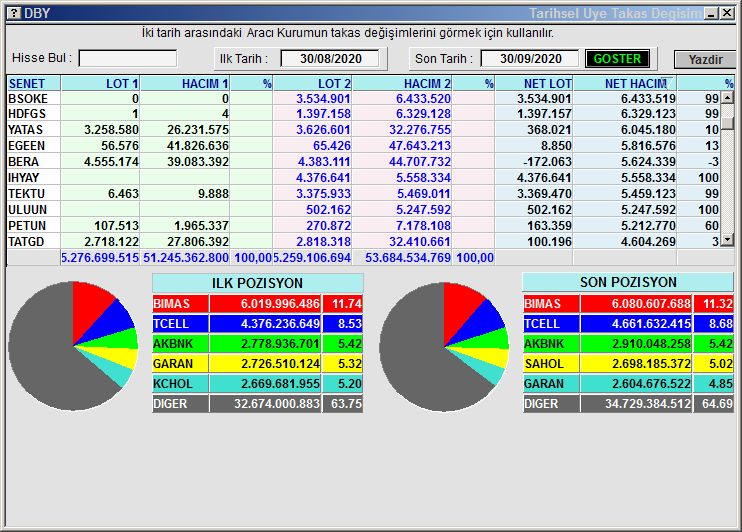Sort by the LOT 2 column header
The height and width of the screenshot is (532, 742).
click(x=312, y=83)
